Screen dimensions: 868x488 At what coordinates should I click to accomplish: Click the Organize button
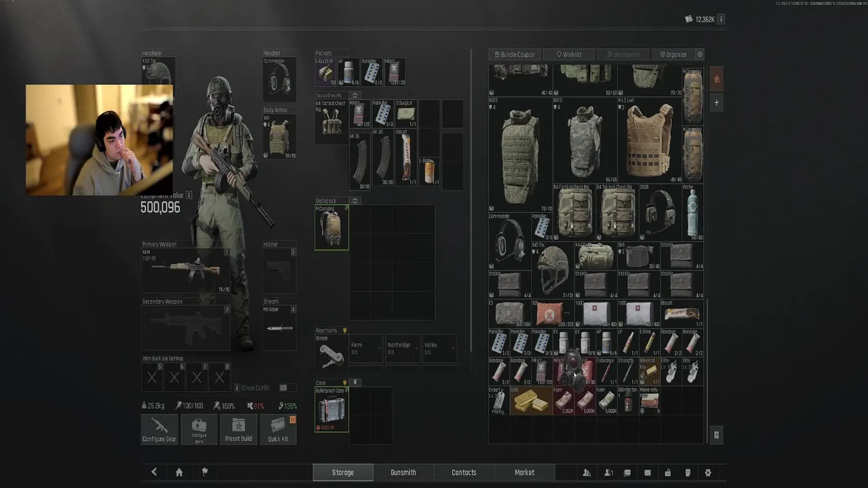coord(673,54)
